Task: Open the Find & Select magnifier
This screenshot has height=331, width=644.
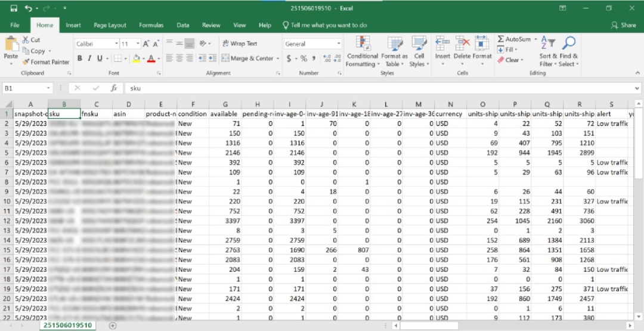Action: tap(568, 43)
